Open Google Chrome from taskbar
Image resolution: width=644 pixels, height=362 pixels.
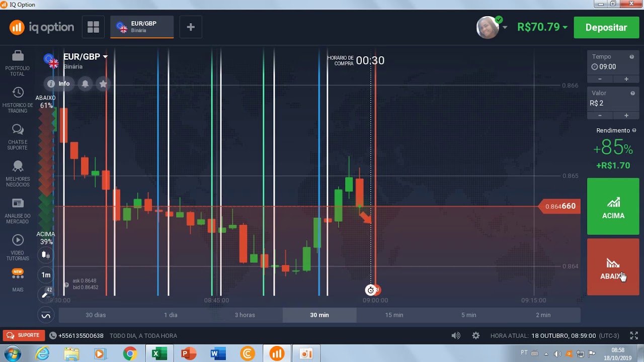130,354
